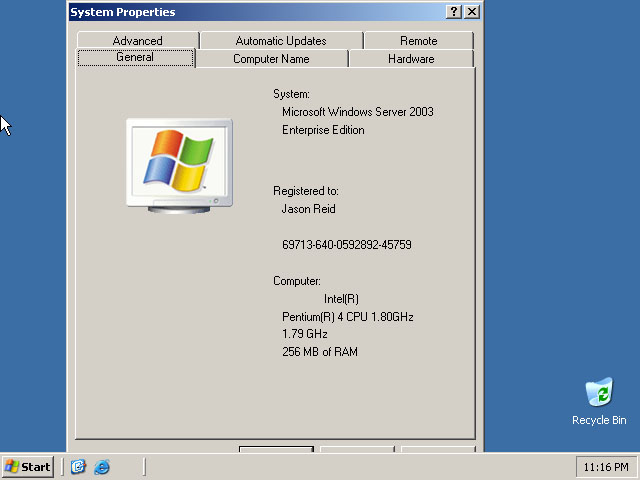
Task: Switch to the Advanced tab
Action: (x=138, y=41)
